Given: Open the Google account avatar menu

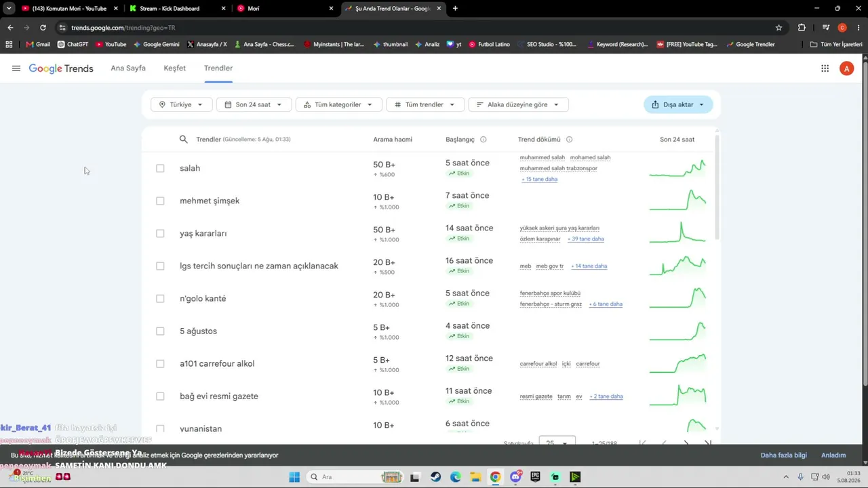Looking at the screenshot, I should 846,68.
